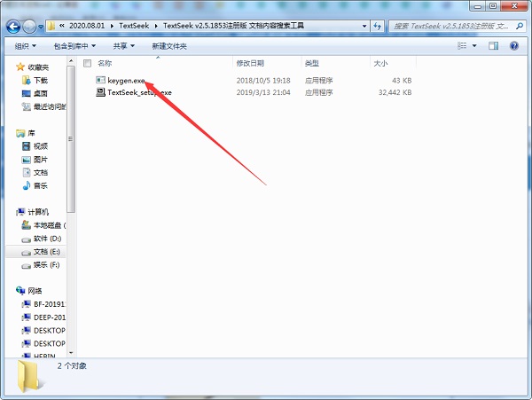Viewport: 532px width, 400px height.
Task: Open the 组织 menu
Action: pos(25,46)
